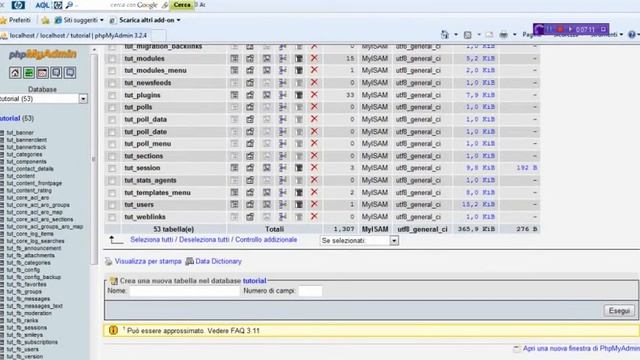Drop the tut_polls table red X

point(314,107)
